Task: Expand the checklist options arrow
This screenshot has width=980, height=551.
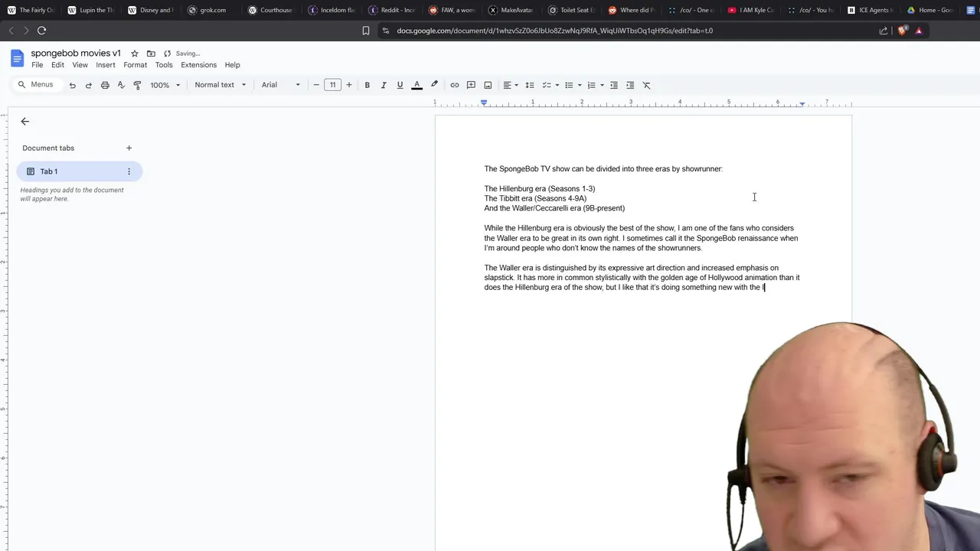Action: [557, 85]
